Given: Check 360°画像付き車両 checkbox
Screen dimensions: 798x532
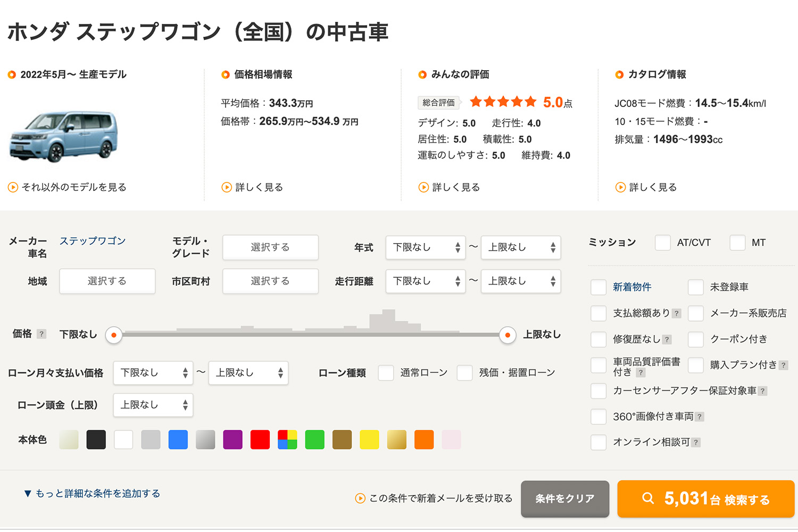Looking at the screenshot, I should pos(598,417).
